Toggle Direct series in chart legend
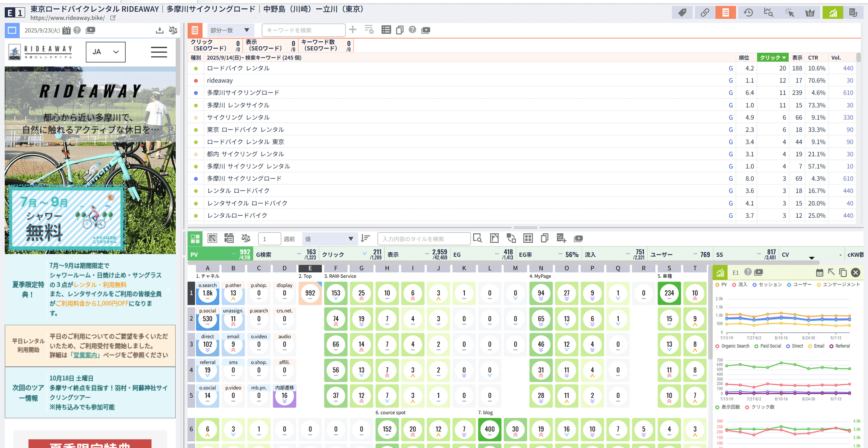Viewport: 868px width, 448px height. click(x=794, y=346)
